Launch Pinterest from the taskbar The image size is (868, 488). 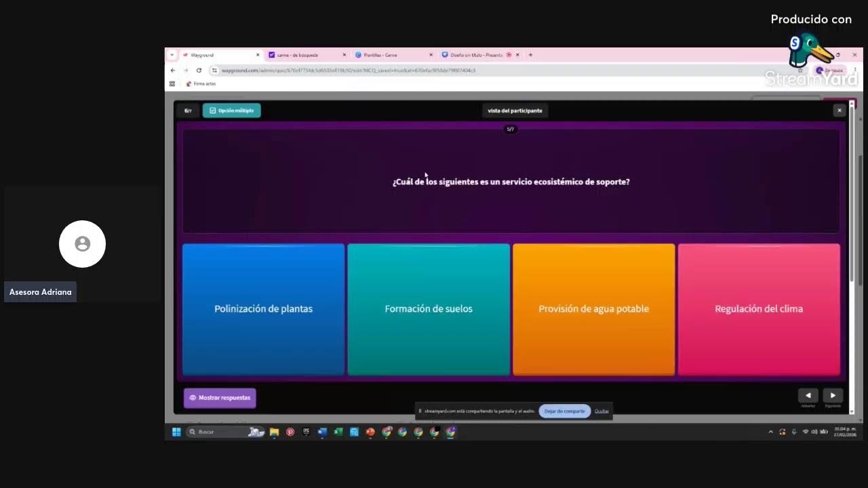point(290,432)
